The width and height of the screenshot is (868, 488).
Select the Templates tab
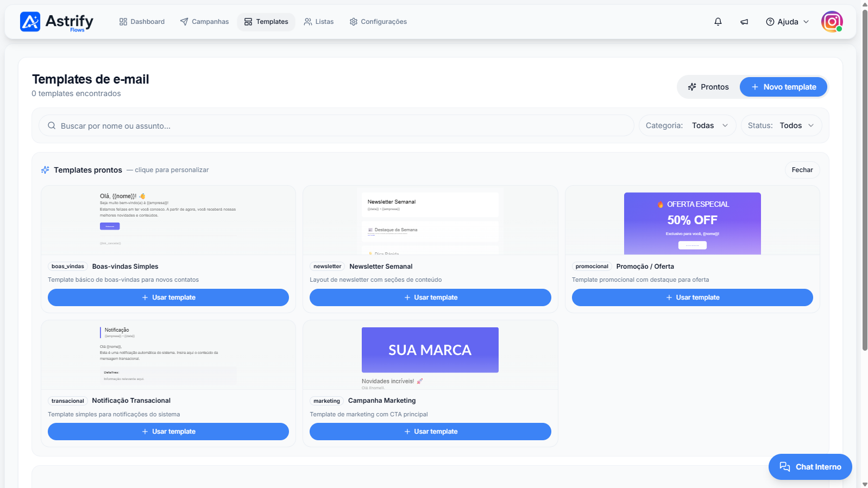pos(266,22)
